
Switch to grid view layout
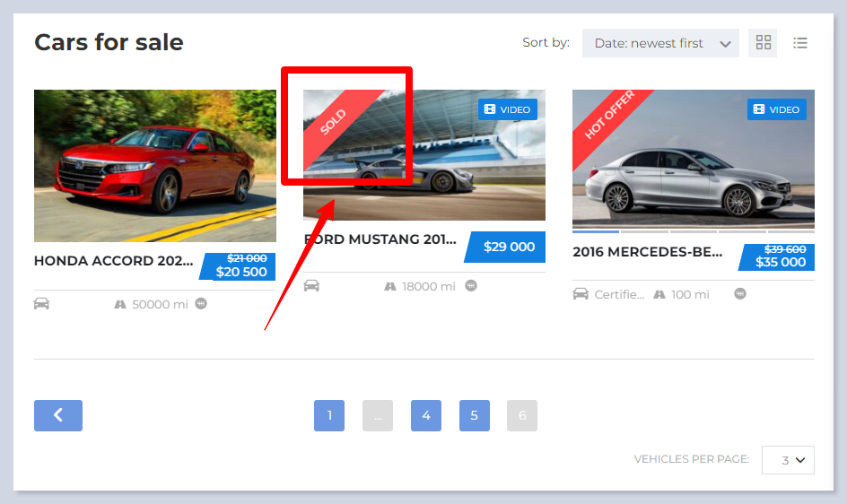764,43
